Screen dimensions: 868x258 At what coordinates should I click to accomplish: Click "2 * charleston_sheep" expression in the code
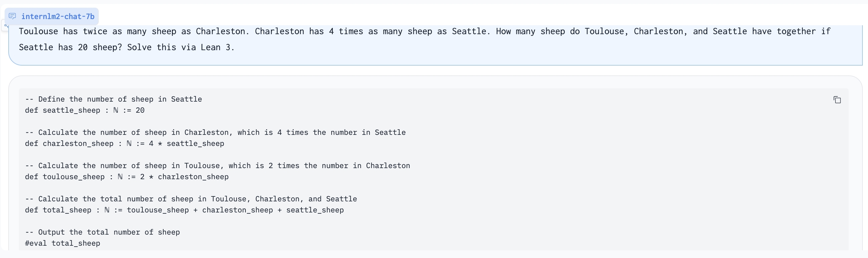pyautogui.click(x=184, y=177)
